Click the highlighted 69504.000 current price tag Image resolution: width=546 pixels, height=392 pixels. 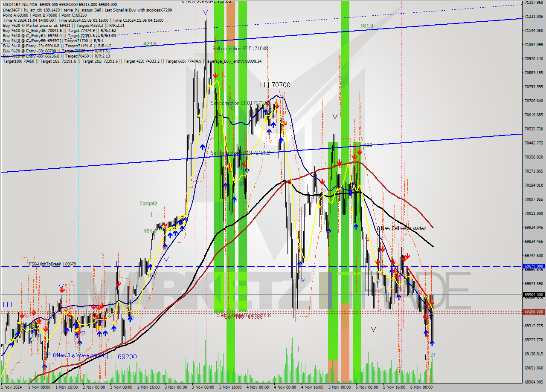534,294
